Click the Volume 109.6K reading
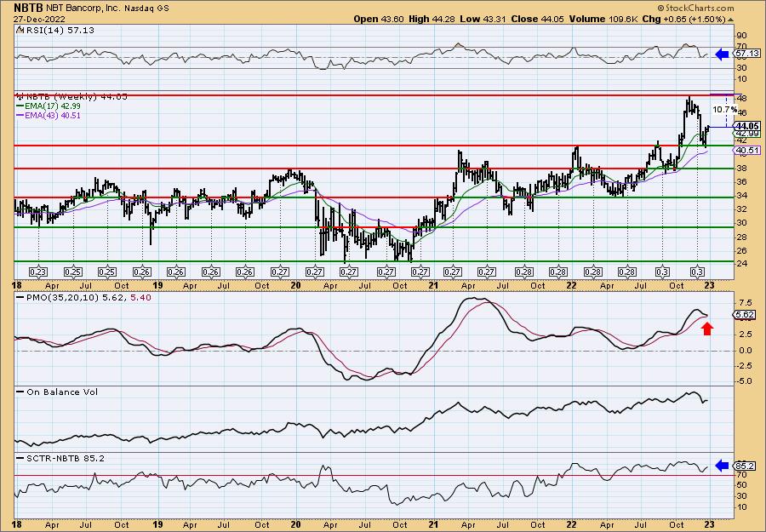 click(603, 19)
